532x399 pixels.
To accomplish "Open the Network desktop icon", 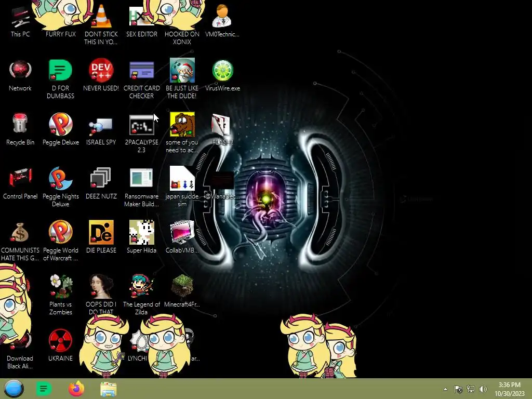I will coord(20,71).
